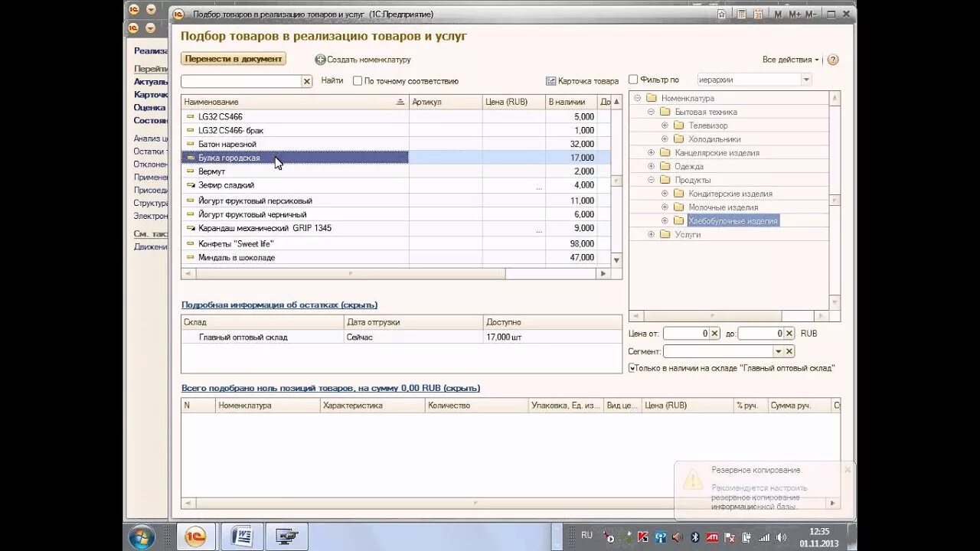Click the 'Цена от' input field
Viewport: 980px width, 551px height.
click(x=686, y=334)
